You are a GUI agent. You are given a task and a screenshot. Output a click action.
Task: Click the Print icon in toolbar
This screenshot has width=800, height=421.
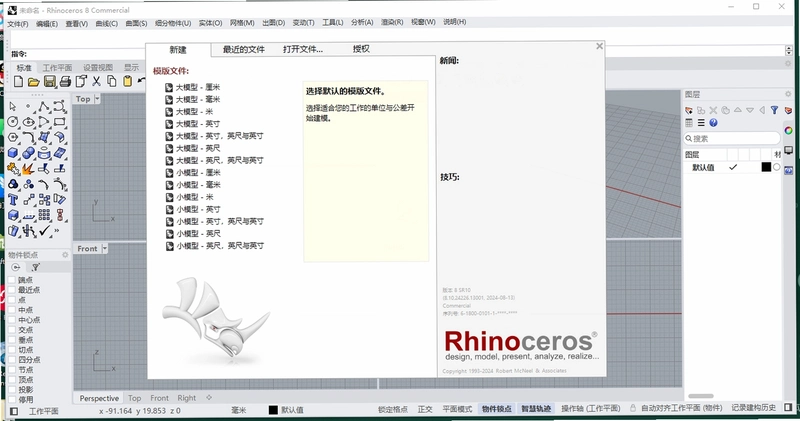pyautogui.click(x=65, y=81)
